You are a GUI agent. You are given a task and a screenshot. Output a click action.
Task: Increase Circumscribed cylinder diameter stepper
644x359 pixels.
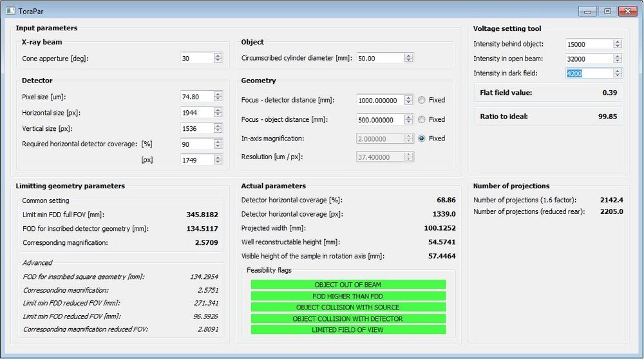point(408,55)
